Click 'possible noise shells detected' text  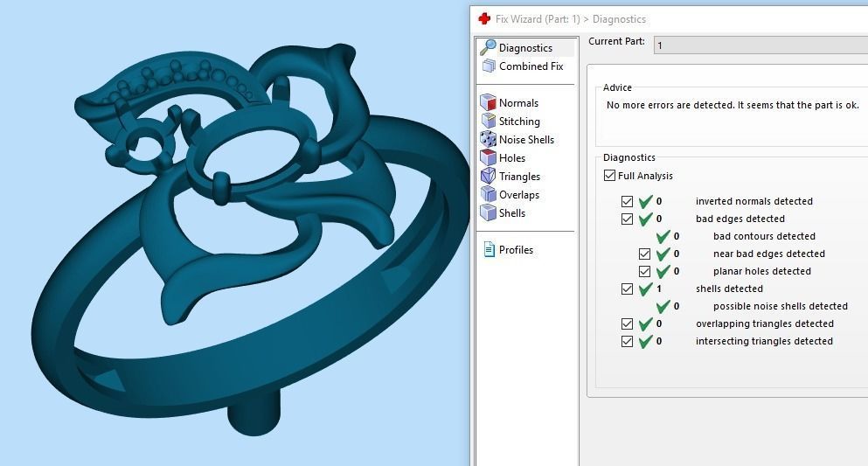tap(780, 306)
